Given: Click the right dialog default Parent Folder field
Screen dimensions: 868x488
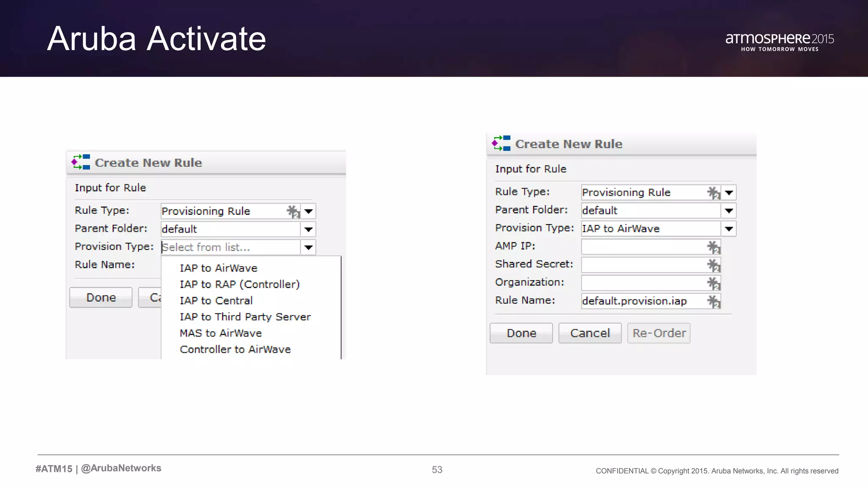Looking at the screenshot, I should pos(651,211).
